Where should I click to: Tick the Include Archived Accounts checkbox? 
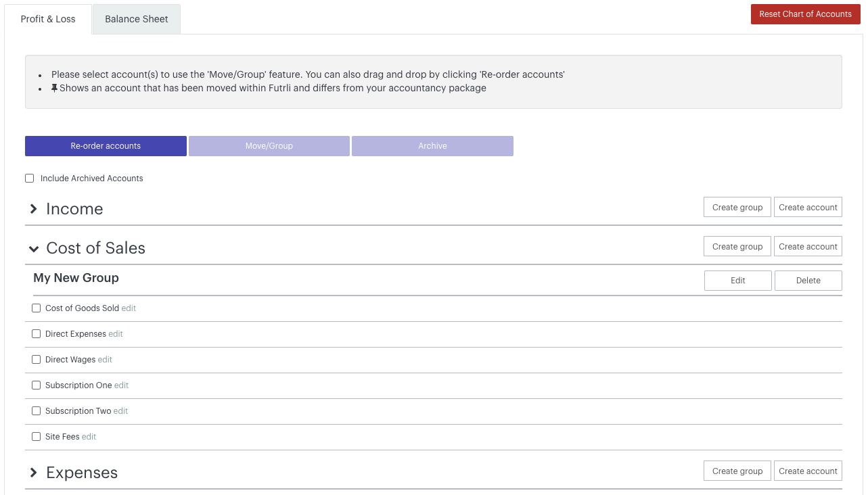click(x=29, y=179)
